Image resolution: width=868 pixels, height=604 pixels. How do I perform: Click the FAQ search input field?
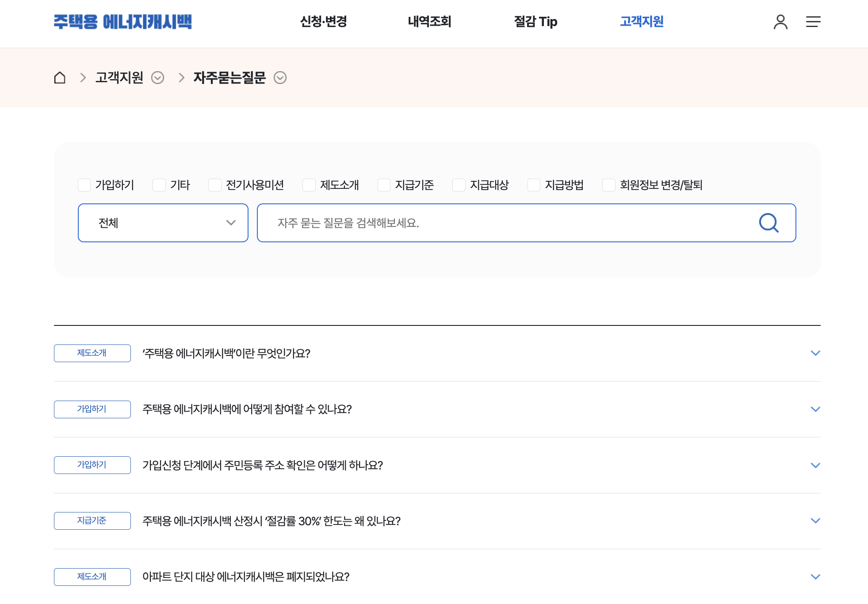click(486, 223)
